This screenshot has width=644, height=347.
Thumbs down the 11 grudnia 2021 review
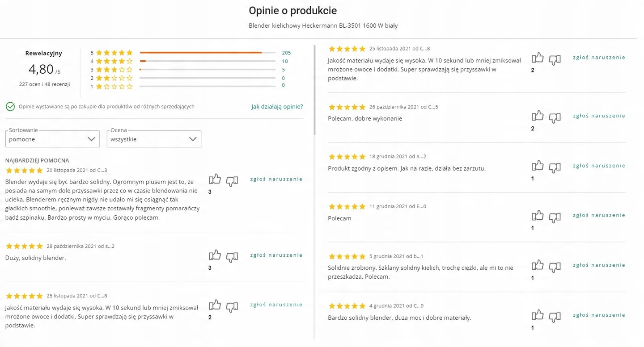(555, 217)
